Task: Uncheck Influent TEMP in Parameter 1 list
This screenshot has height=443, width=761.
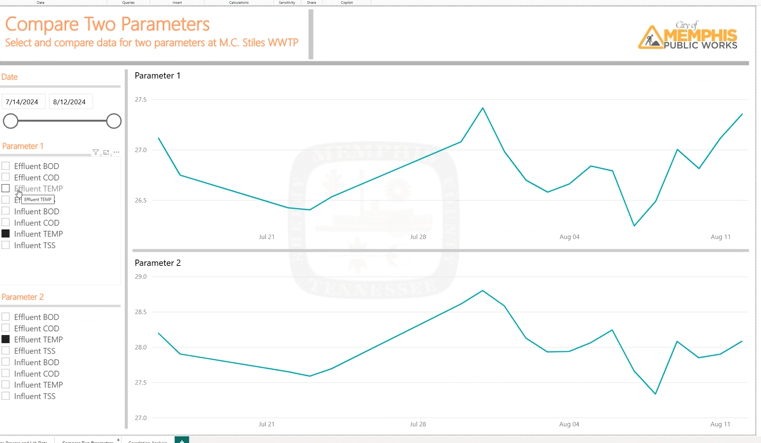Action: [x=6, y=234]
